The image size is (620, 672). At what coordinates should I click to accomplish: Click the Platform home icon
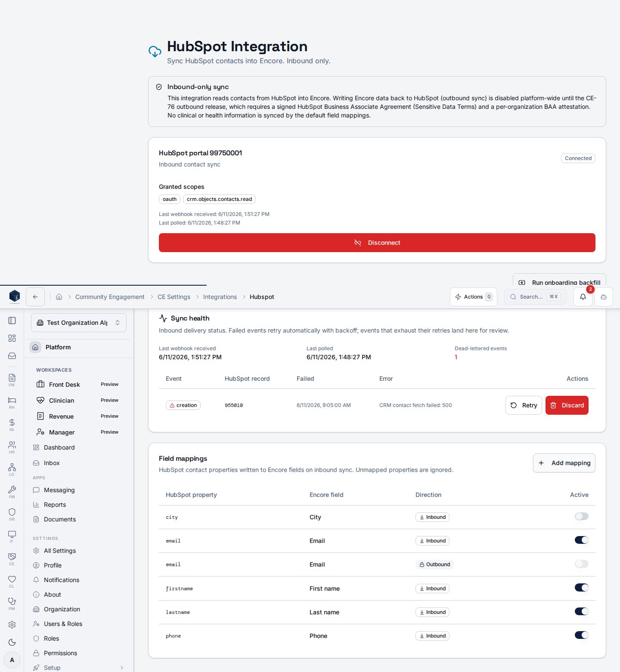click(x=36, y=347)
